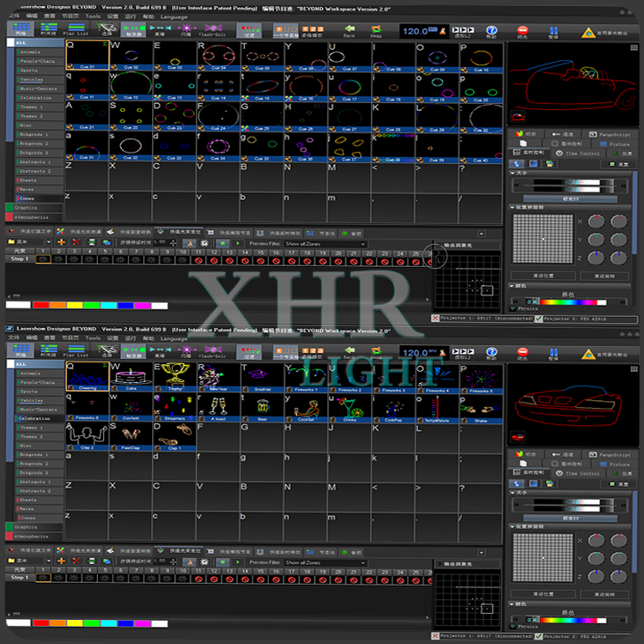Viewport: 644px width, 644px height.
Task: Open Preview Filter Show all Zones dropdown, bottom window
Action: tap(325, 562)
